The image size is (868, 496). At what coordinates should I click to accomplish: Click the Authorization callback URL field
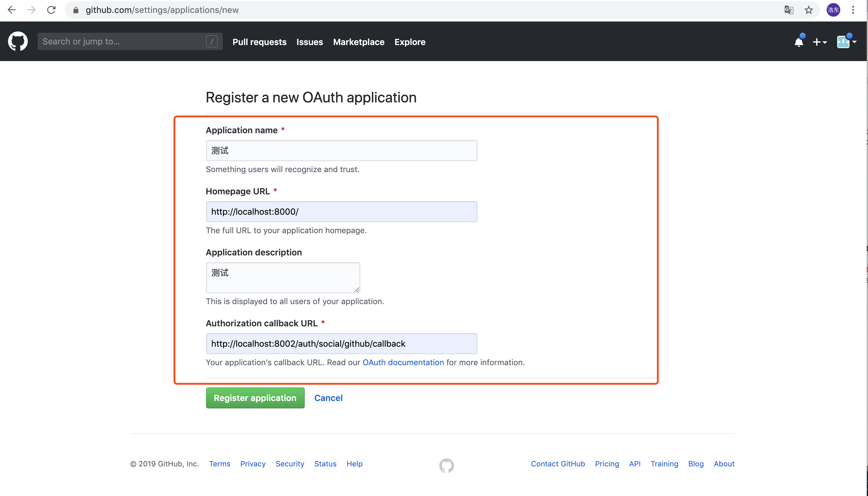(x=341, y=343)
